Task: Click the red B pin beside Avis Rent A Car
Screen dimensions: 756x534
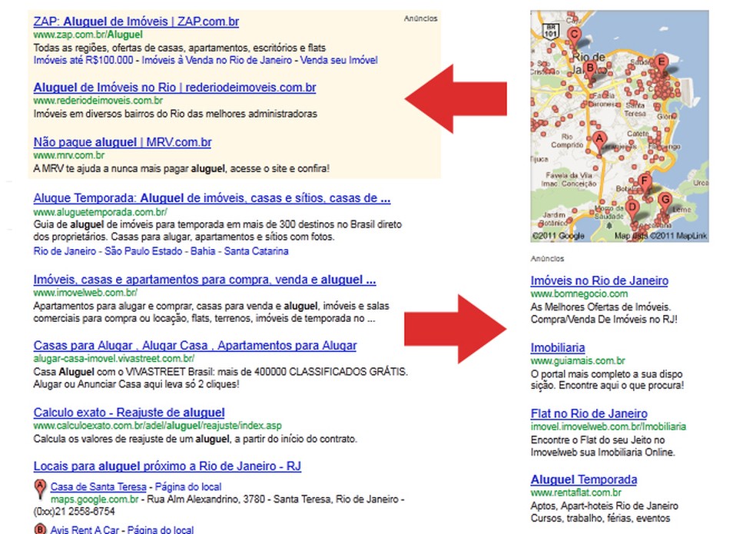Action: [40, 529]
